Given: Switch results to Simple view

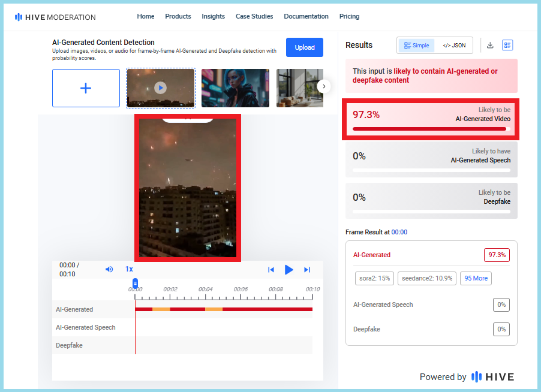Looking at the screenshot, I should tap(417, 46).
